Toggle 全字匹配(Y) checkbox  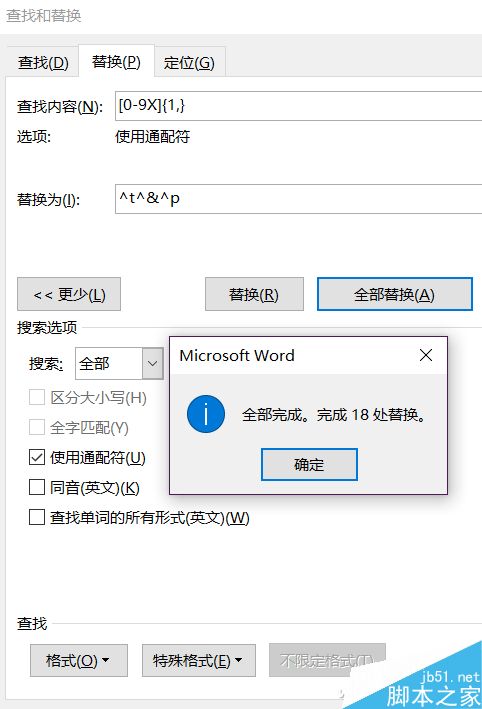click(37, 427)
